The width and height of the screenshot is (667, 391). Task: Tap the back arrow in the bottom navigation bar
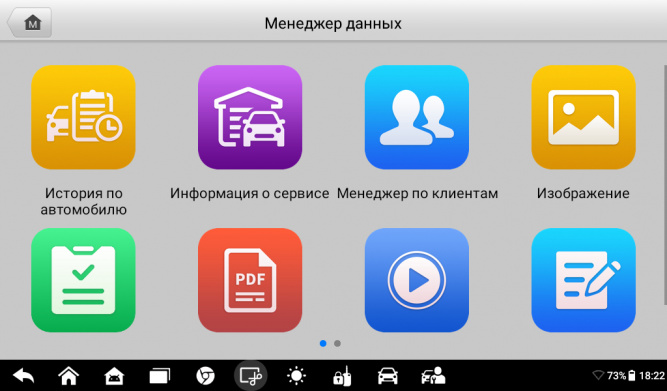(23, 376)
